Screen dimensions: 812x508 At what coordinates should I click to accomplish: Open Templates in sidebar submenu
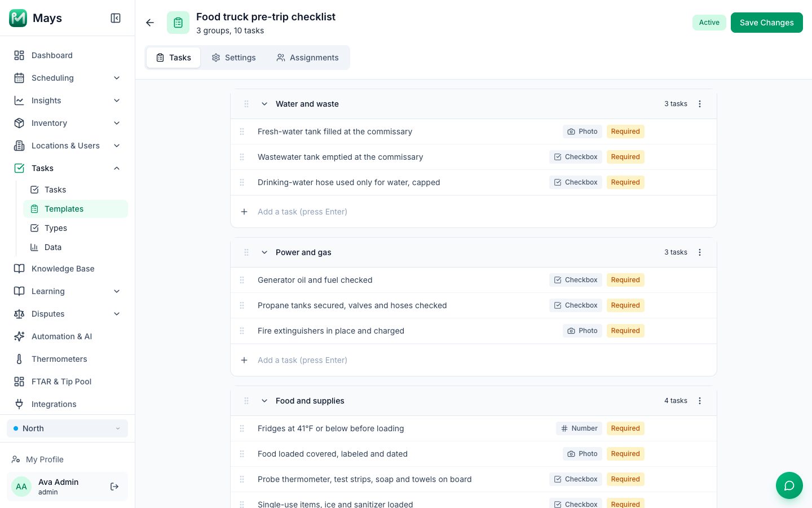point(76,209)
